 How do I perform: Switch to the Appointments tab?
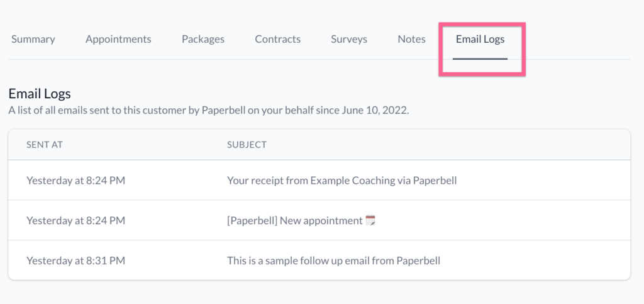(x=118, y=40)
